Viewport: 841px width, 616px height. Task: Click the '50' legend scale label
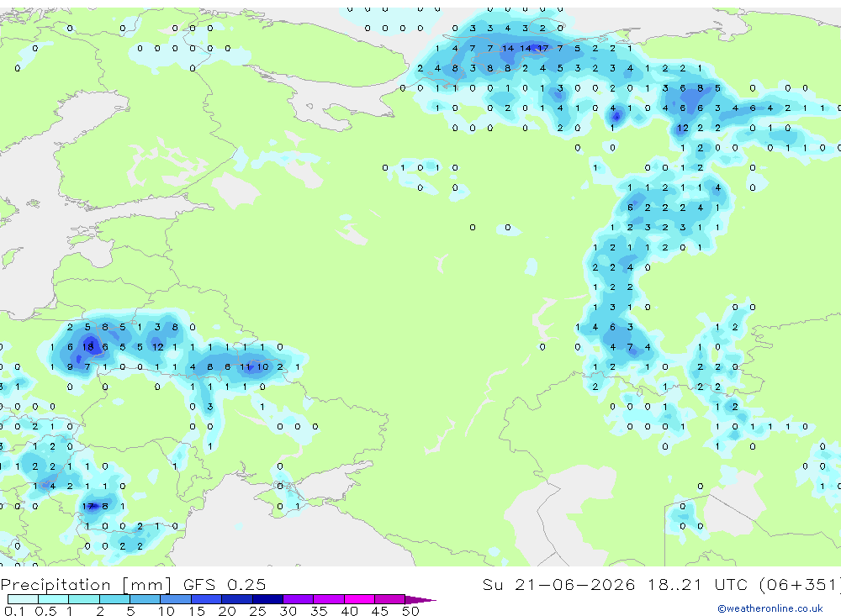(x=410, y=611)
